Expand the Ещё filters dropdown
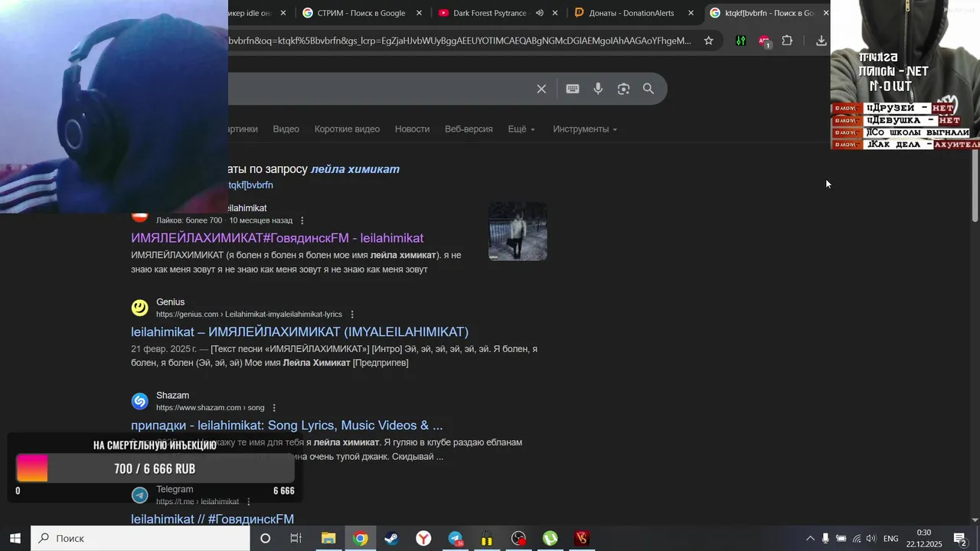980x551 pixels. pyautogui.click(x=521, y=129)
